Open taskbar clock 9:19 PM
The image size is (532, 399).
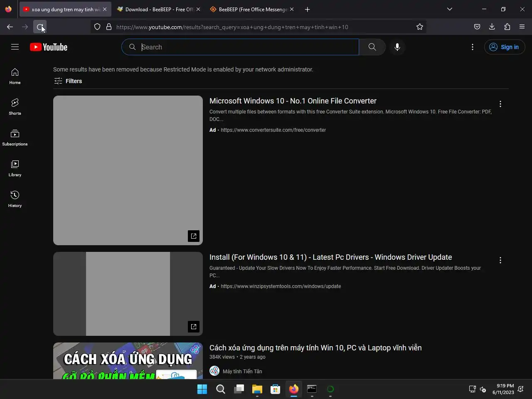pos(503,389)
